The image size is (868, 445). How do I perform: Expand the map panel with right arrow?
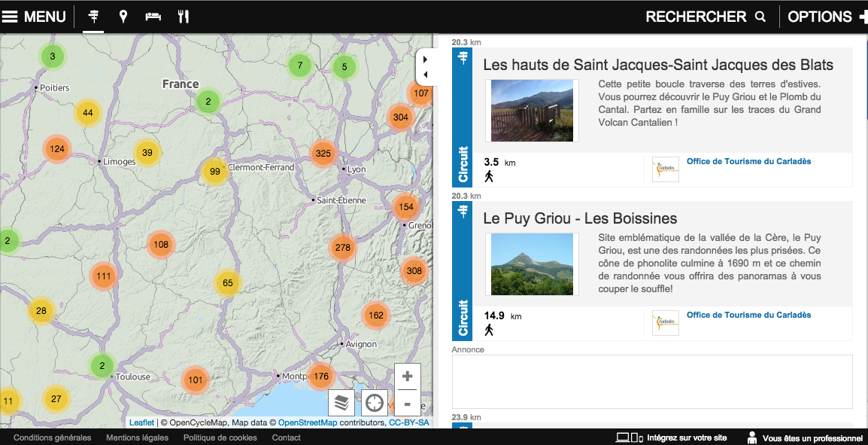tap(426, 59)
